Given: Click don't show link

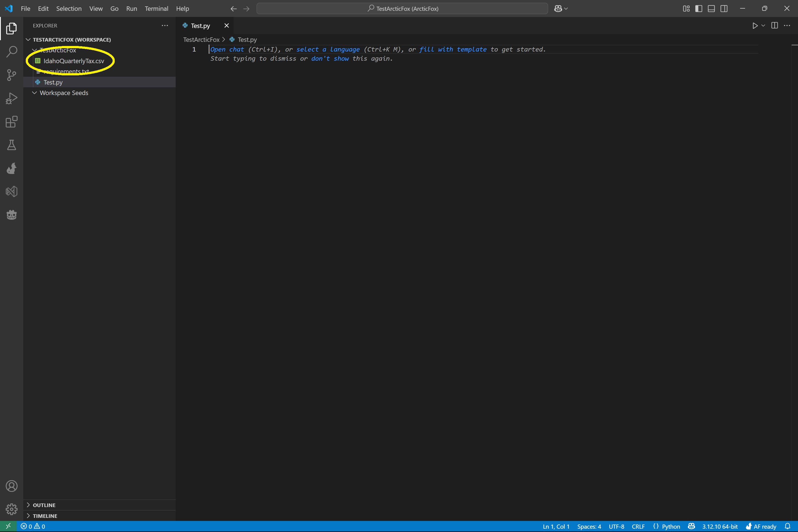Looking at the screenshot, I should click(x=330, y=59).
